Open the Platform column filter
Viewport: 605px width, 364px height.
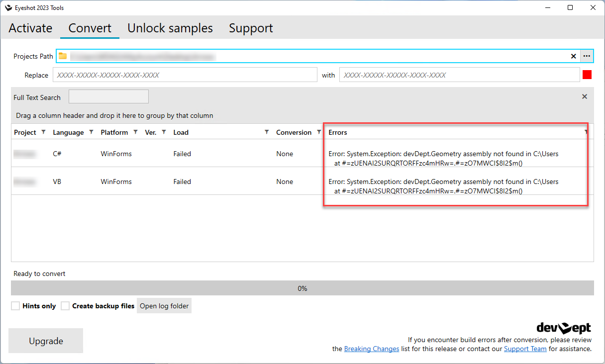(136, 132)
